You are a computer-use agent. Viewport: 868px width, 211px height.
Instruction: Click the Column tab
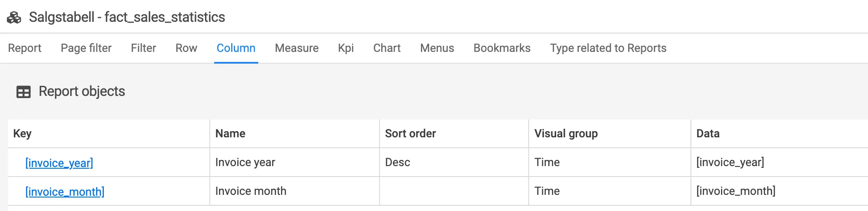click(236, 48)
